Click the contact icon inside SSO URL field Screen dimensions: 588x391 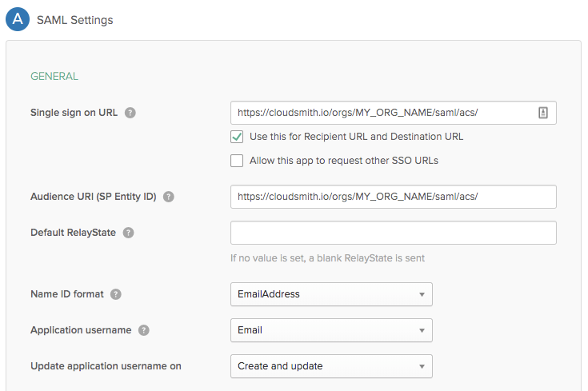coord(543,114)
